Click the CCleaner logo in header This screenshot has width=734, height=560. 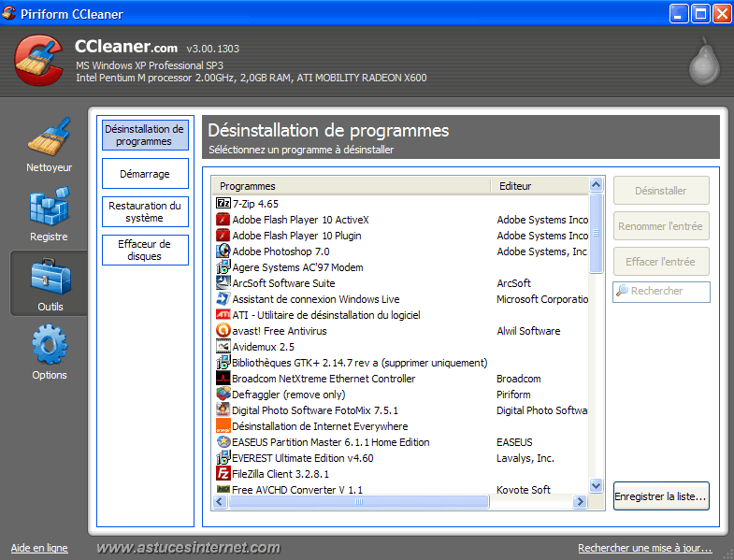point(39,61)
